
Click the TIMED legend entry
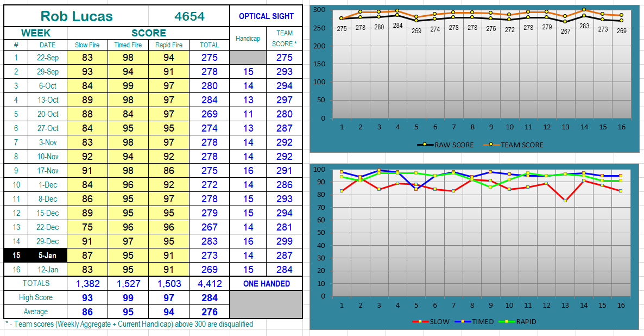475,322
